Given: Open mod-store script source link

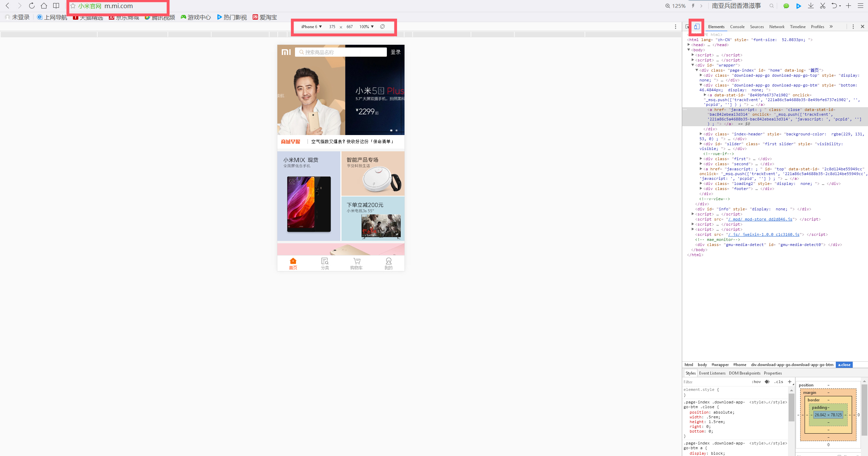Looking at the screenshot, I should pos(760,219).
